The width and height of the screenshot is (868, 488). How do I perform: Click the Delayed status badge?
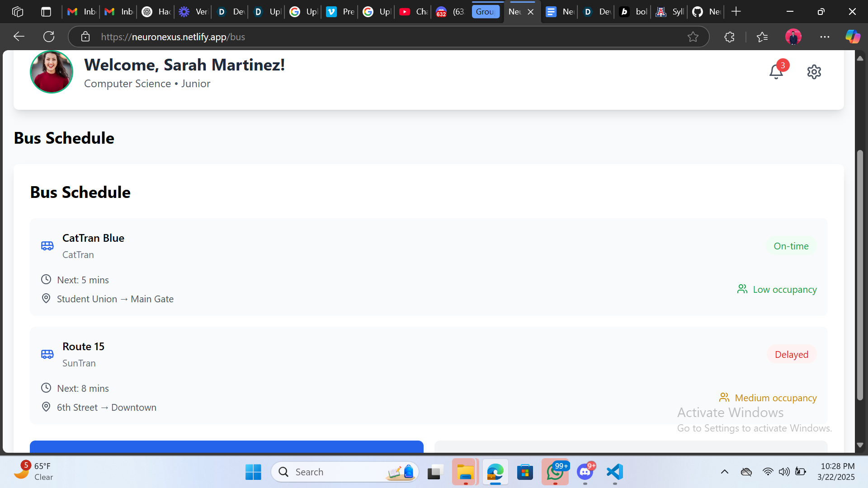click(791, 355)
